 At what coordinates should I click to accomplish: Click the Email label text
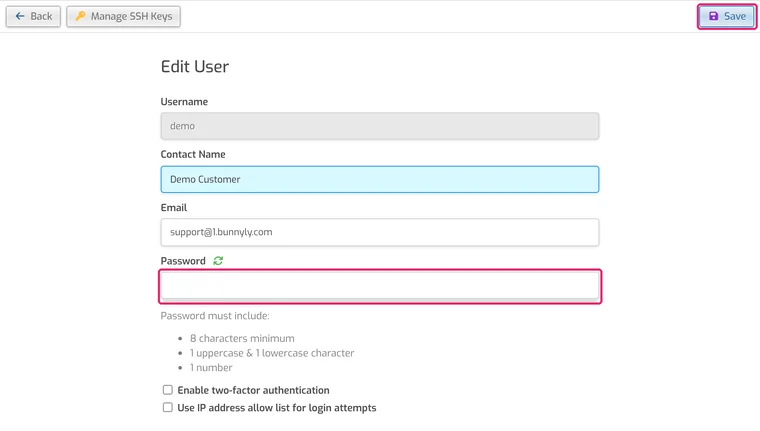click(x=174, y=208)
